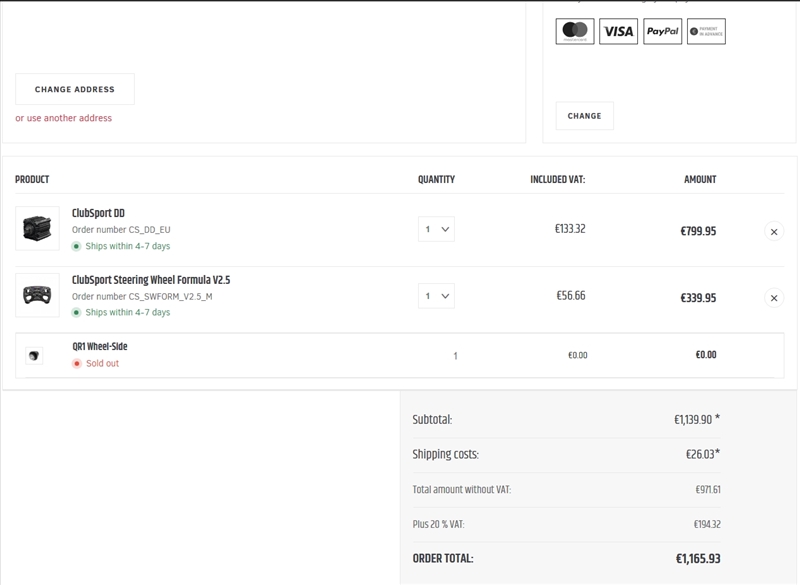Click the green availability dot under ClubSport DD
This screenshot has height=585, width=800.
[x=76, y=246]
